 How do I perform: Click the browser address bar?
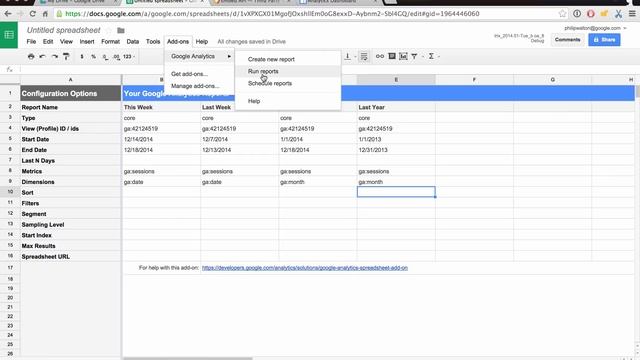click(310, 14)
